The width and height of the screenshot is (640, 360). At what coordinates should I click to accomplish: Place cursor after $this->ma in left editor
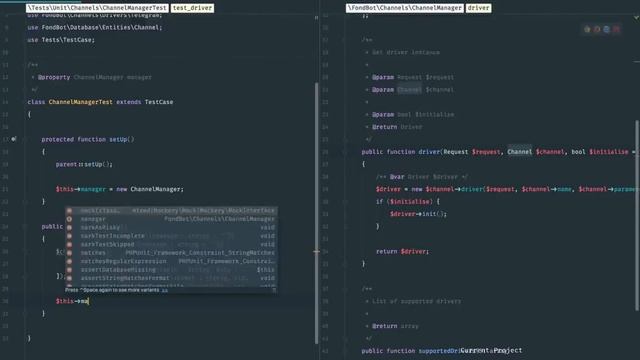89,301
